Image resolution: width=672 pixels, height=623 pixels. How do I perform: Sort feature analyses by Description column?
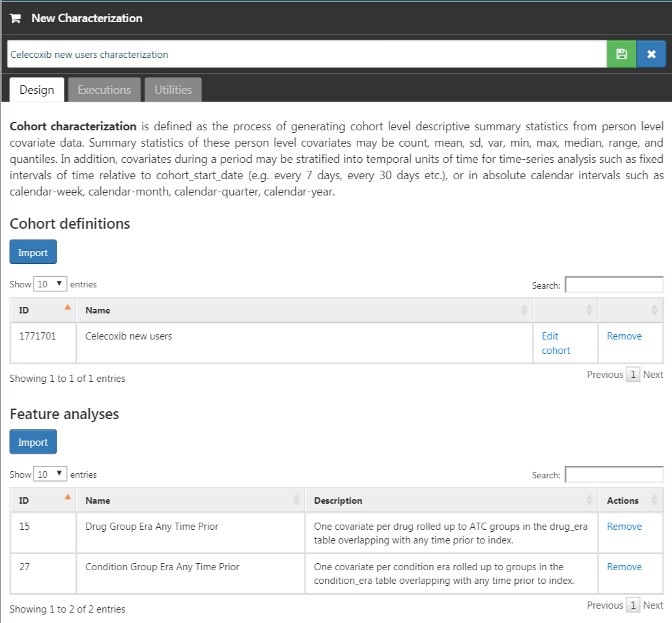(451, 500)
